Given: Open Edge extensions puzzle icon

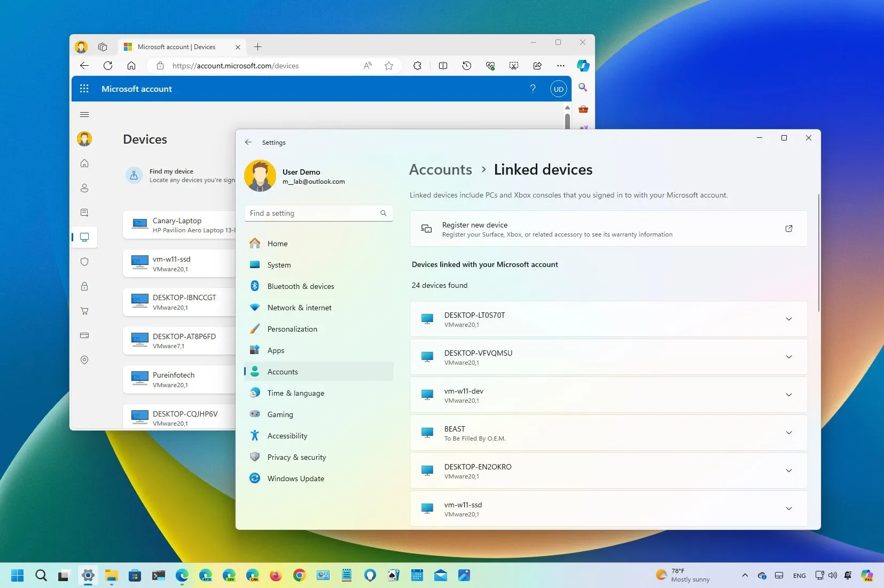Looking at the screenshot, I should 417,66.
